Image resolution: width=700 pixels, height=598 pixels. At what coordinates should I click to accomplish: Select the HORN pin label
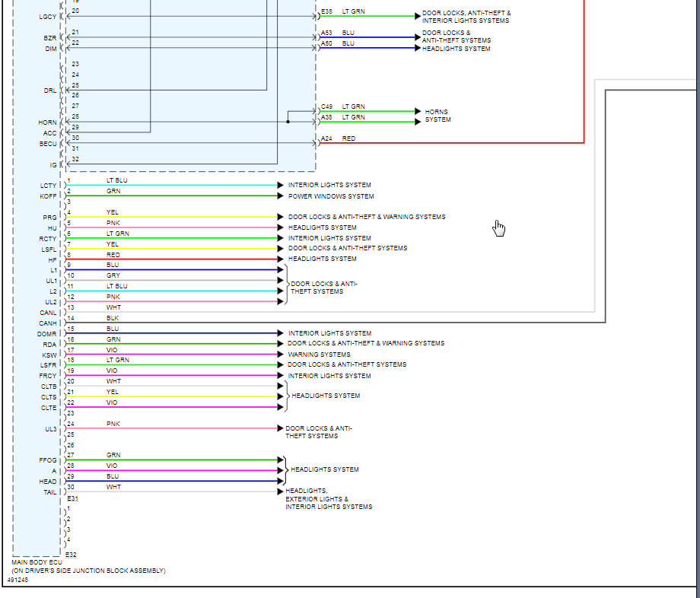pyautogui.click(x=47, y=122)
